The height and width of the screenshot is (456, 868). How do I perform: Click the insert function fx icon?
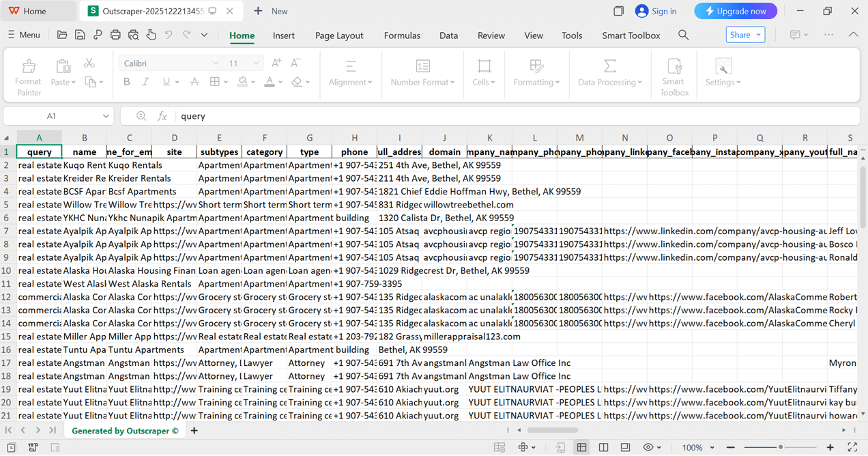click(162, 116)
